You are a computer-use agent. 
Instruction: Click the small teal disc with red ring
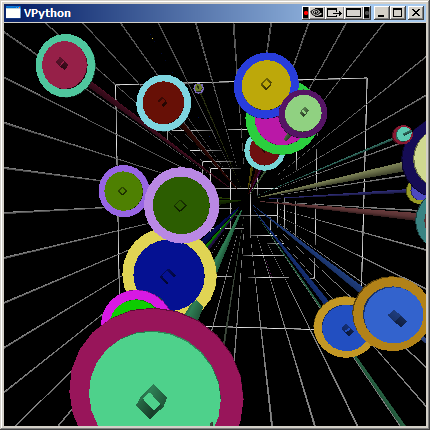click(403, 134)
